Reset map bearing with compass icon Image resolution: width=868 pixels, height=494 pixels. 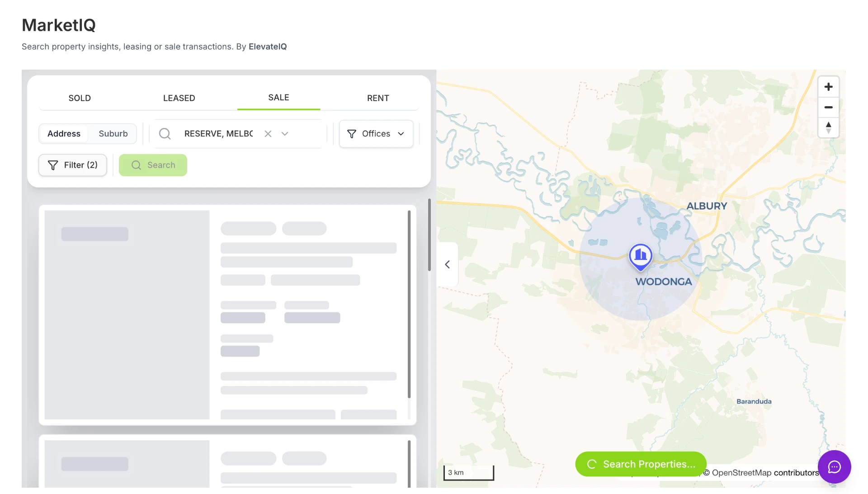pos(828,127)
